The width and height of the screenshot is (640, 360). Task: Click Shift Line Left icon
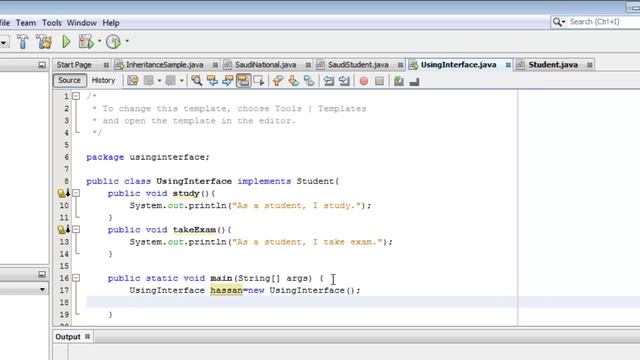tap(328, 81)
